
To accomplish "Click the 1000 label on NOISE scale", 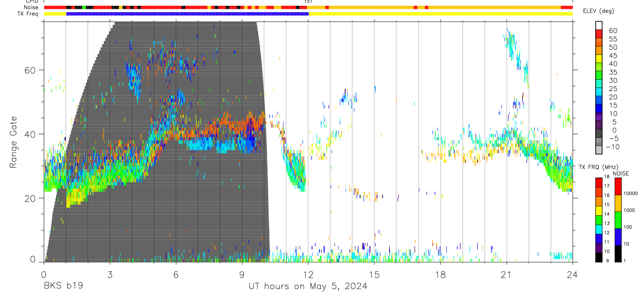I will [629, 210].
